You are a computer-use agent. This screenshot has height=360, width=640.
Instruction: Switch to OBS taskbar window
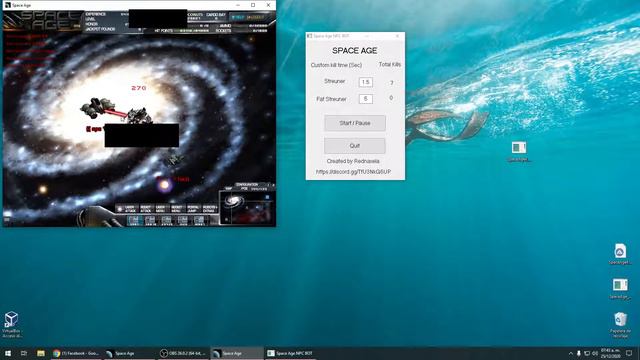point(183,353)
